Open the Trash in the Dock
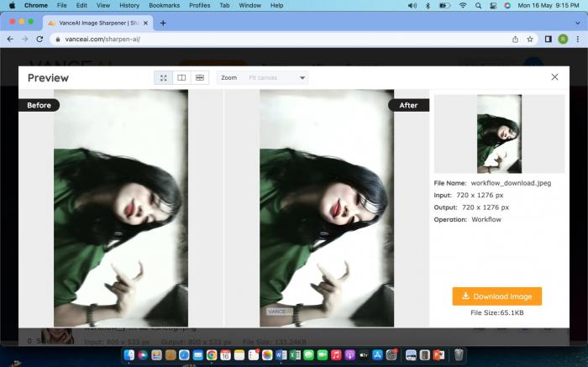The image size is (588, 367). click(459, 354)
